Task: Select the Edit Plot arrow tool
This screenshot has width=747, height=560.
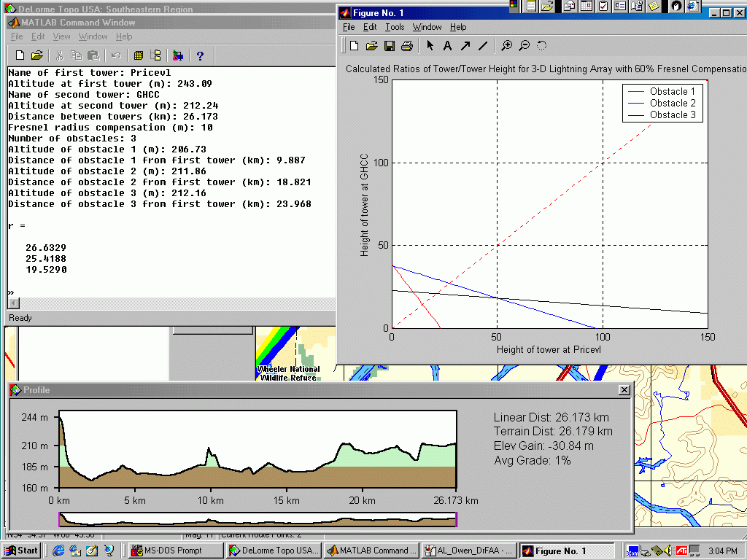Action: [430, 46]
